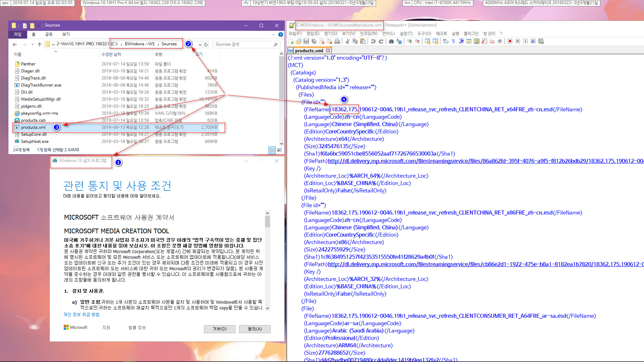Toggle synchronize vertical scrolling icon
Viewport: 644px width, 362px height.
[x=427, y=41]
